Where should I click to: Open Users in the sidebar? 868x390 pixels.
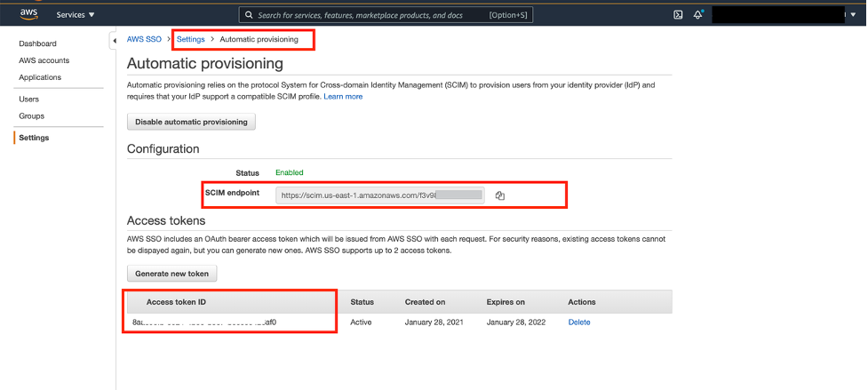pos(28,99)
